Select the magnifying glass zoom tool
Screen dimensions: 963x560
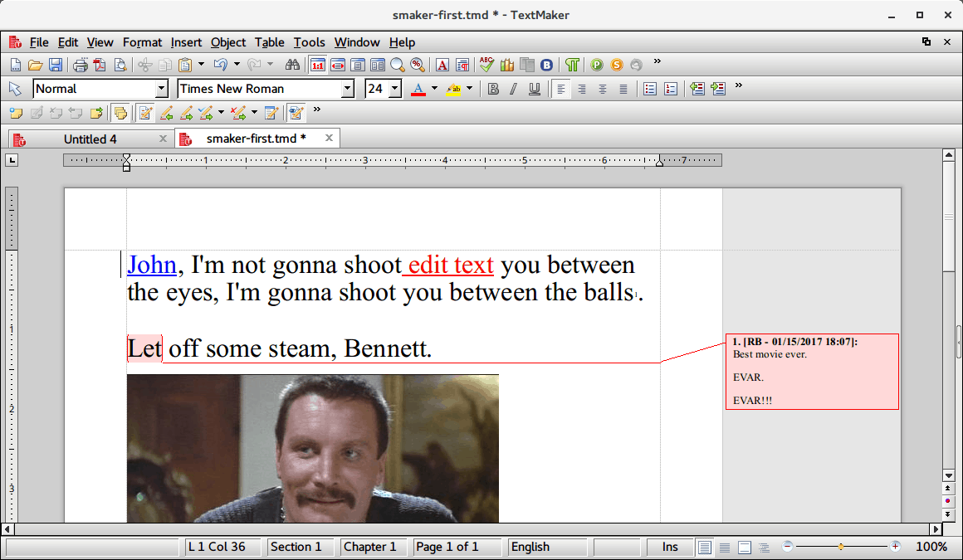398,65
